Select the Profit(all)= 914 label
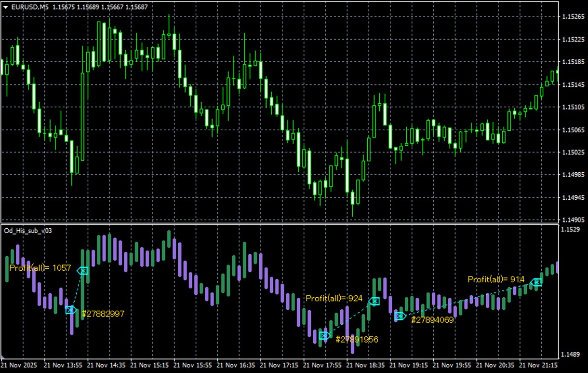The height and width of the screenshot is (373, 588). [x=496, y=279]
